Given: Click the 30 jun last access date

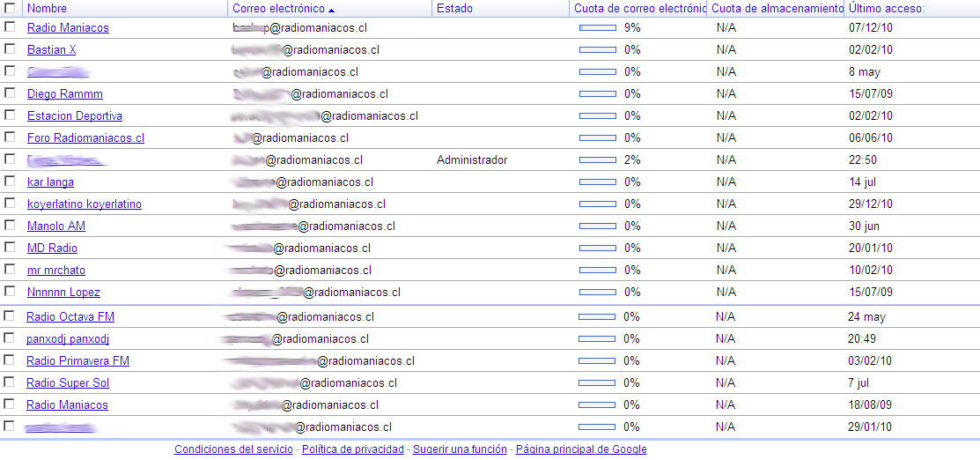Looking at the screenshot, I should coord(864,226).
